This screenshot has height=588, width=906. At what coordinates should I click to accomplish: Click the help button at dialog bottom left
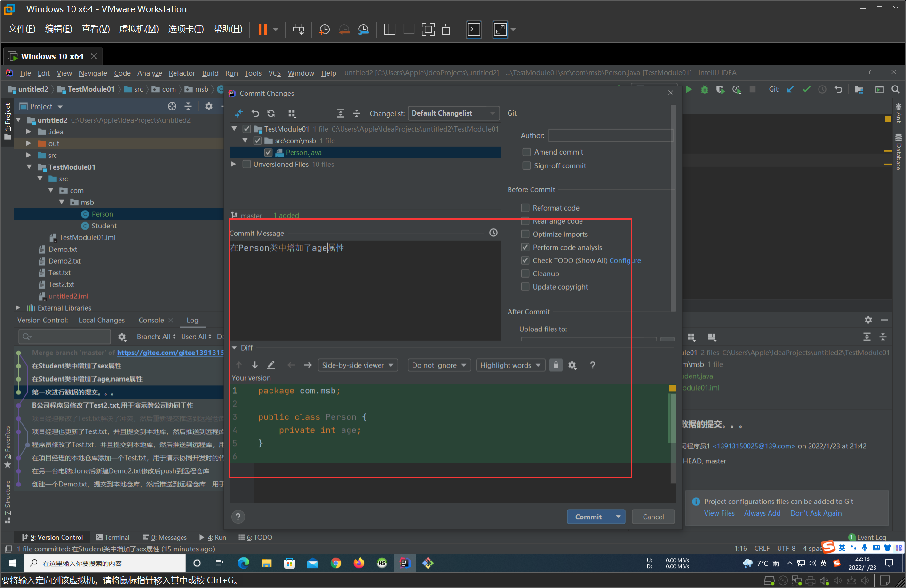click(x=238, y=517)
